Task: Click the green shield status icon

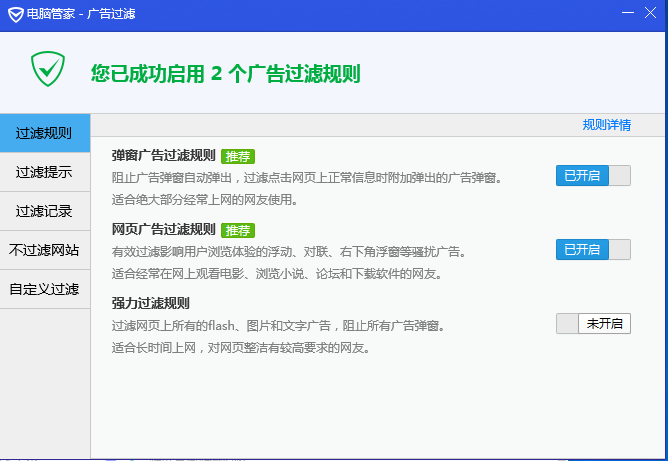Action: [46, 69]
